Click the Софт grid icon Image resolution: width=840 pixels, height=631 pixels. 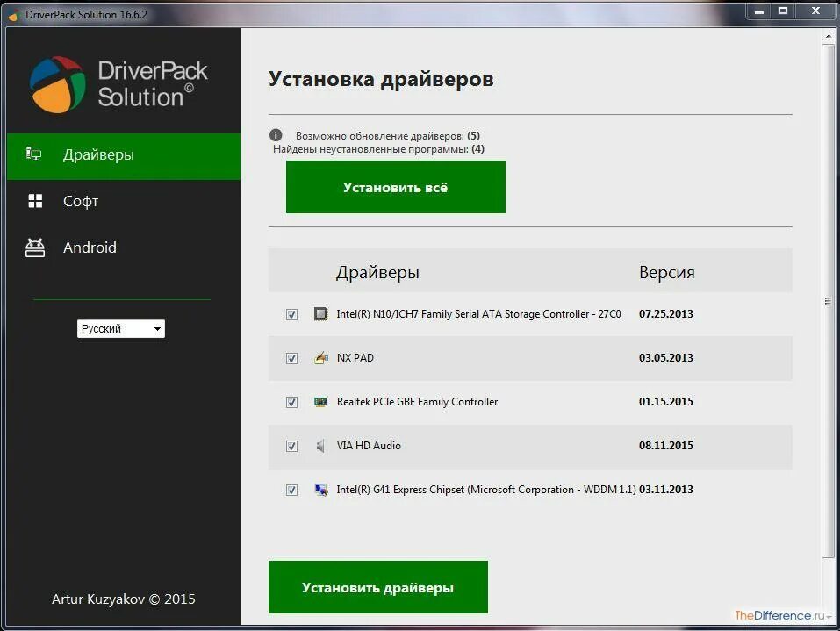tap(35, 201)
